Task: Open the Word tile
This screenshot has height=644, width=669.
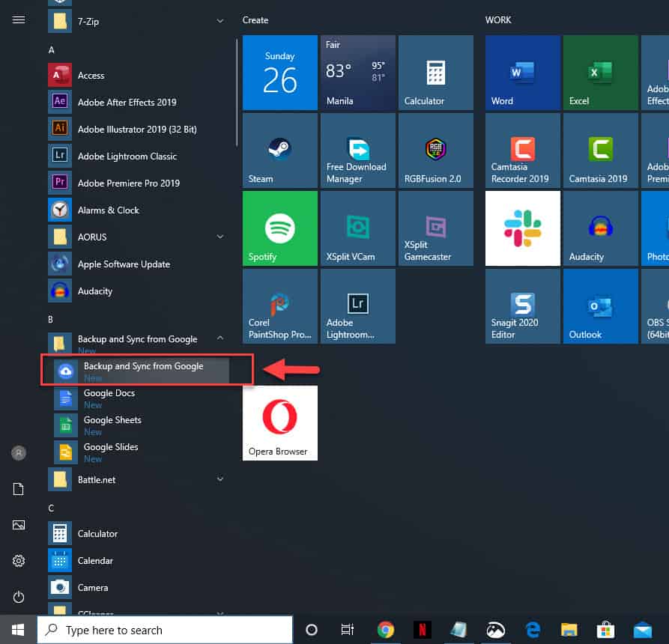Action: pos(523,73)
